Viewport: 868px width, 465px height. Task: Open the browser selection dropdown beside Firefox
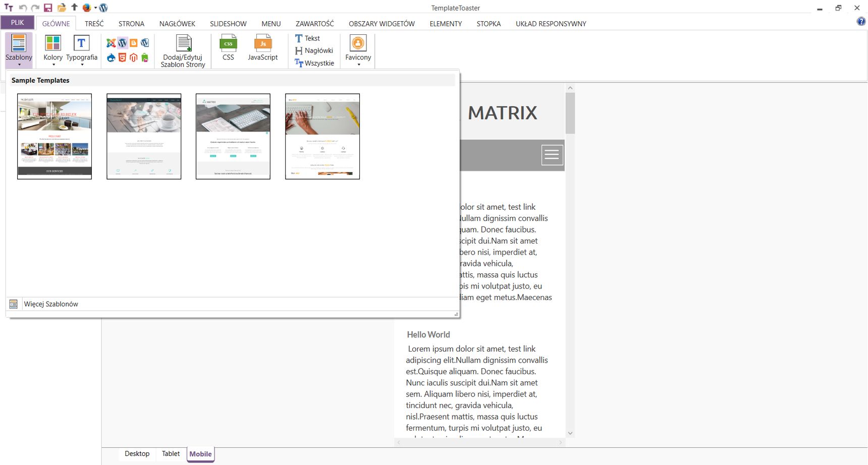point(95,8)
